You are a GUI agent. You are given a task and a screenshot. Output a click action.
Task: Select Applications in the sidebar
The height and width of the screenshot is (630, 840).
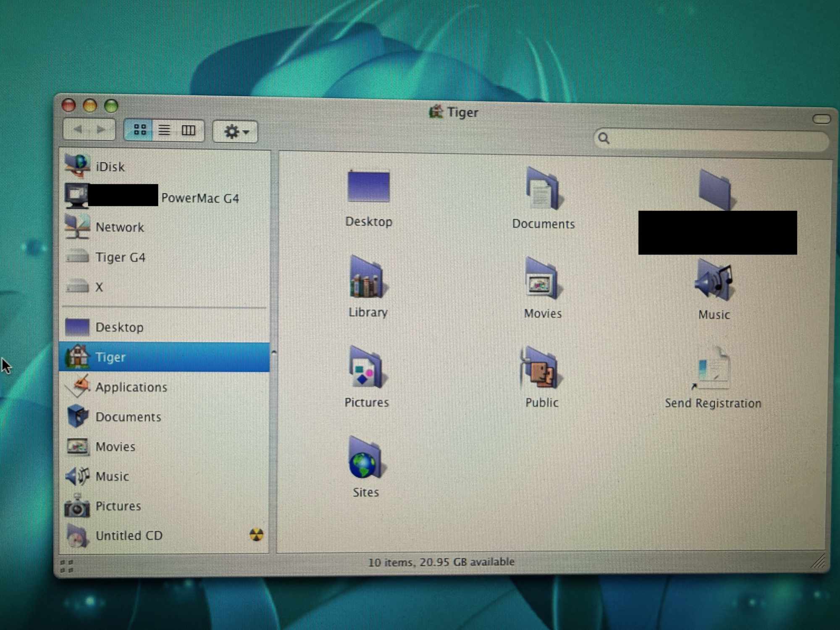click(x=131, y=387)
